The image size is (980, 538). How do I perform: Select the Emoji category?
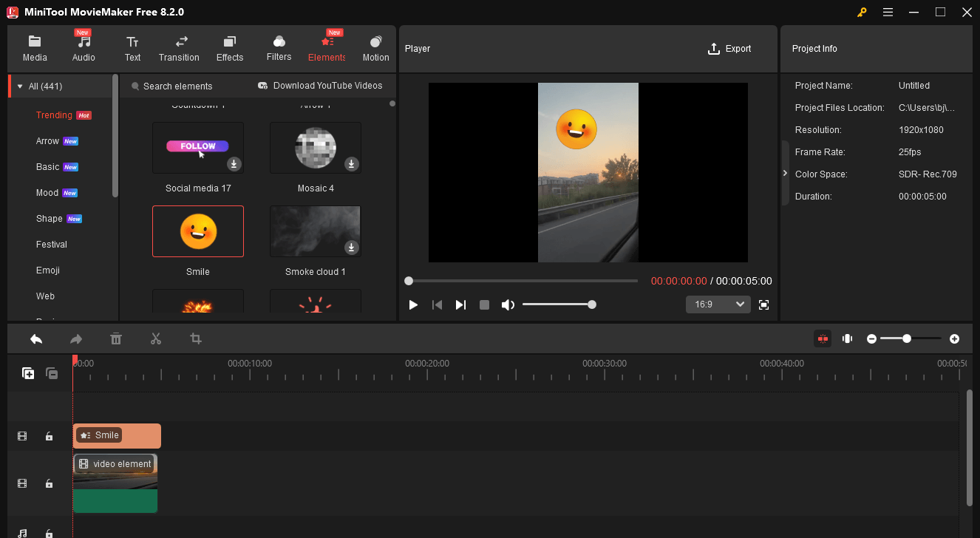point(48,270)
